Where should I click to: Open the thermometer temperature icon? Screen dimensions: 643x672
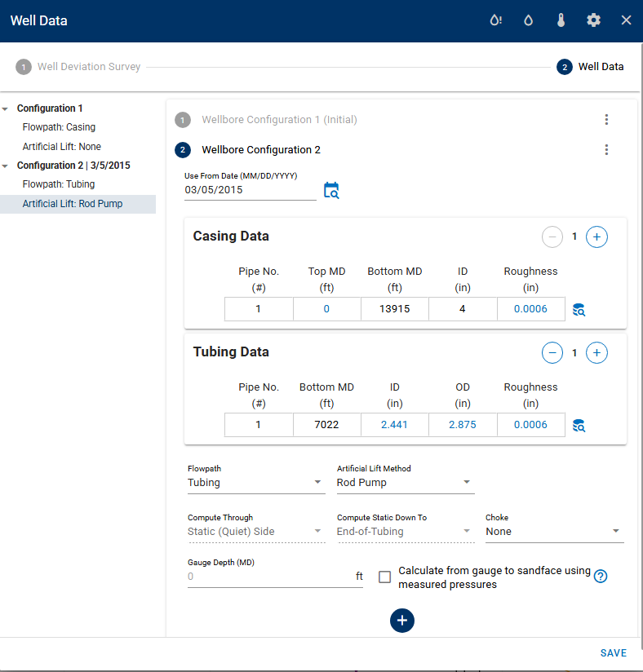click(561, 20)
